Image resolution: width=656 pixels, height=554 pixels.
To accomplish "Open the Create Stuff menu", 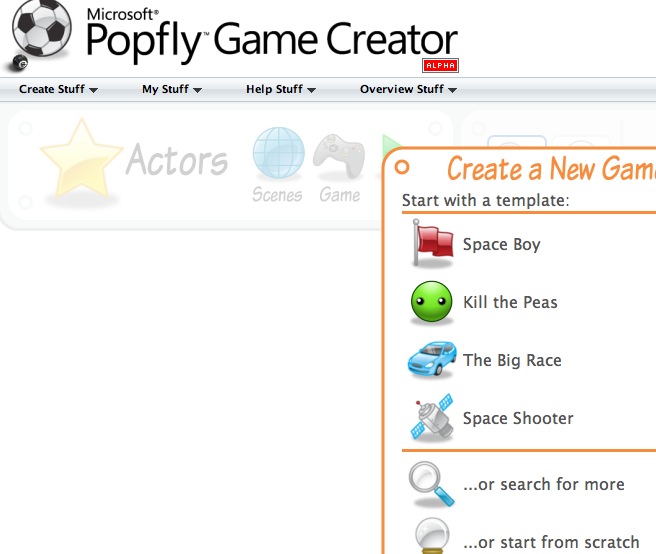I will [x=58, y=89].
